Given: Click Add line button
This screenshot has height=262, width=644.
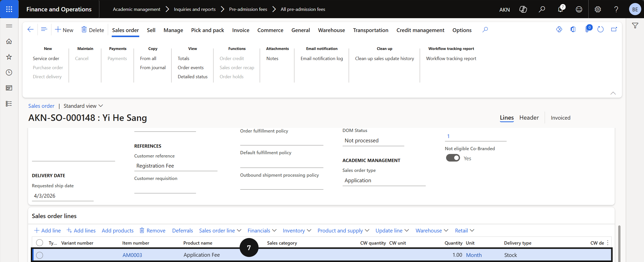Looking at the screenshot, I should point(48,230).
